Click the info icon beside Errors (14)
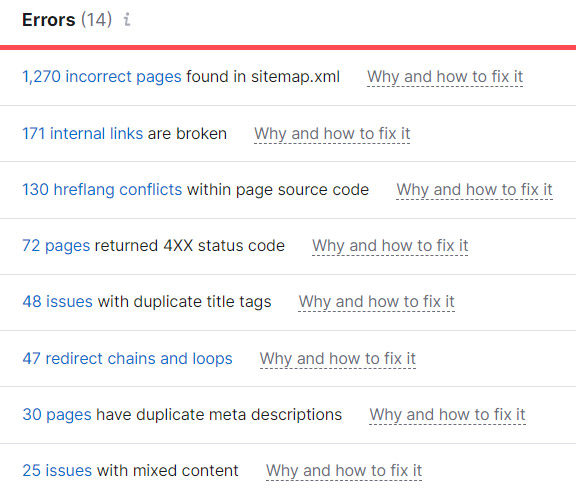The image size is (576, 496). (x=127, y=19)
